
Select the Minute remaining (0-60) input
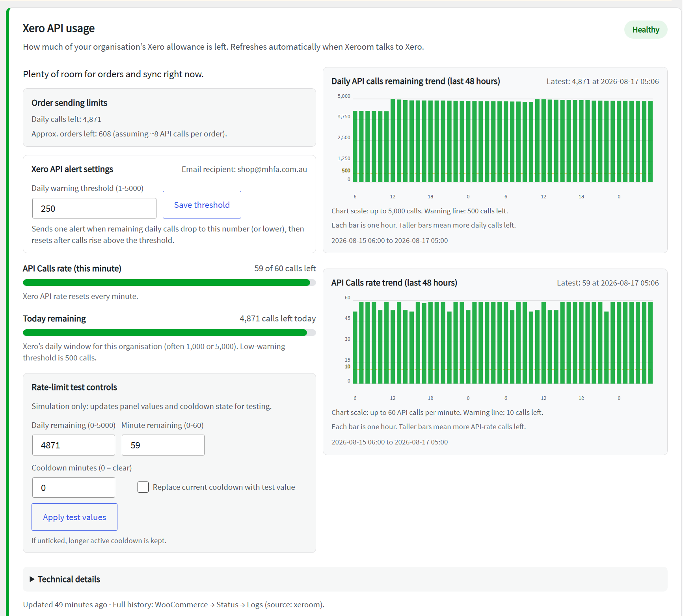click(x=163, y=445)
